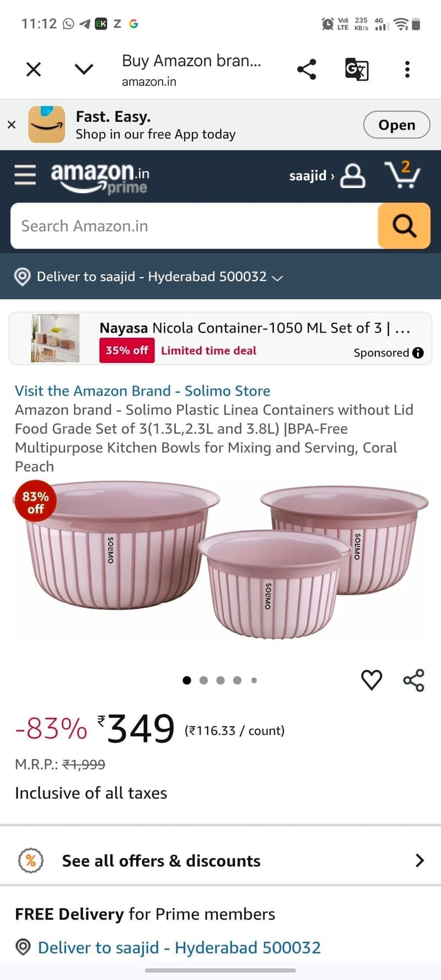Screen dimensions: 441x980
Task: Open the hamburger menu on Amazon header
Action: [x=25, y=175]
